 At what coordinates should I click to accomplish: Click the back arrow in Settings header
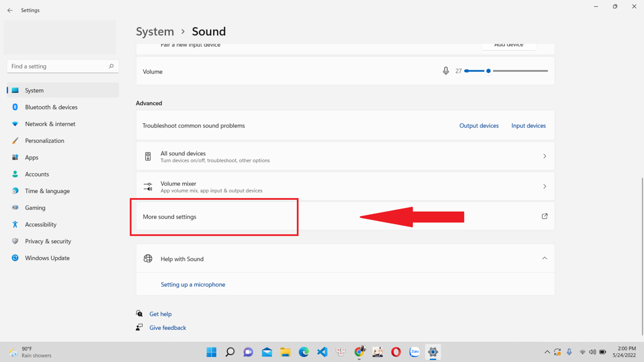10,11
